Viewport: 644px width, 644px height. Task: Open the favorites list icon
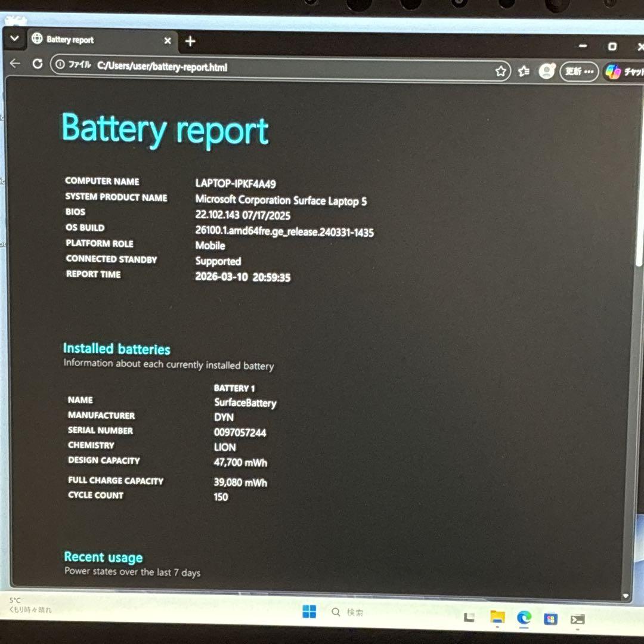point(524,72)
